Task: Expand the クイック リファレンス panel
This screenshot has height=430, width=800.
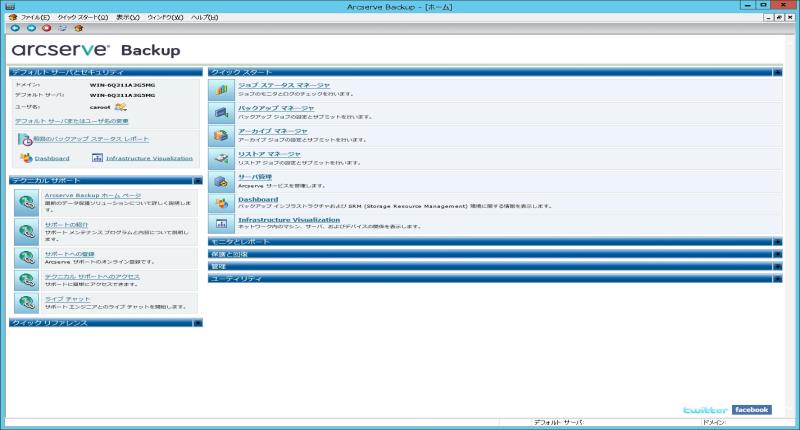Action: [x=197, y=323]
